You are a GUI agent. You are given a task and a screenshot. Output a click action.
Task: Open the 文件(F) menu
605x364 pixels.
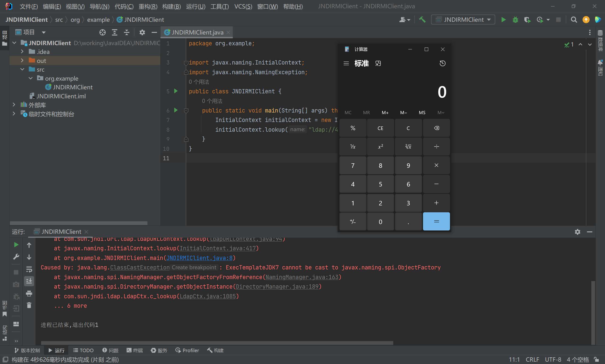coord(29,6)
